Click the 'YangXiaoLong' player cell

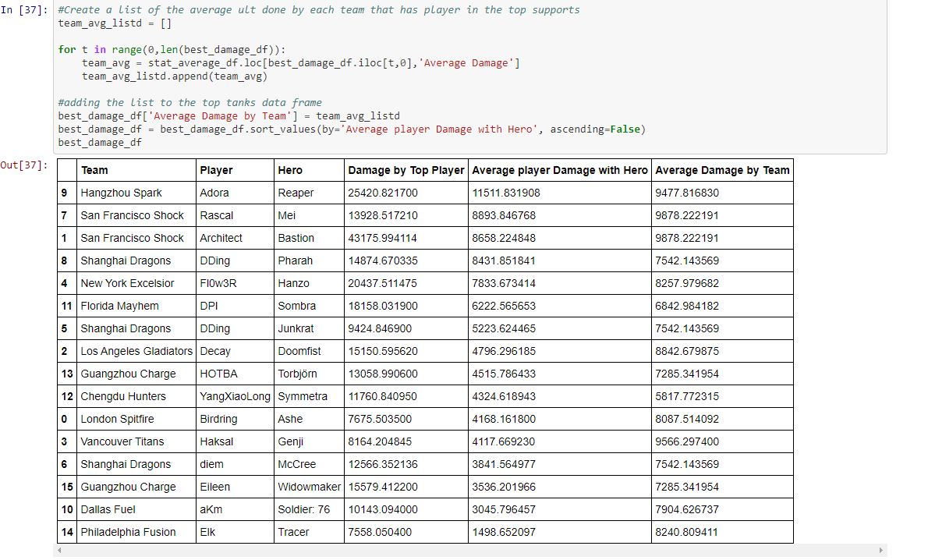pyautogui.click(x=235, y=396)
